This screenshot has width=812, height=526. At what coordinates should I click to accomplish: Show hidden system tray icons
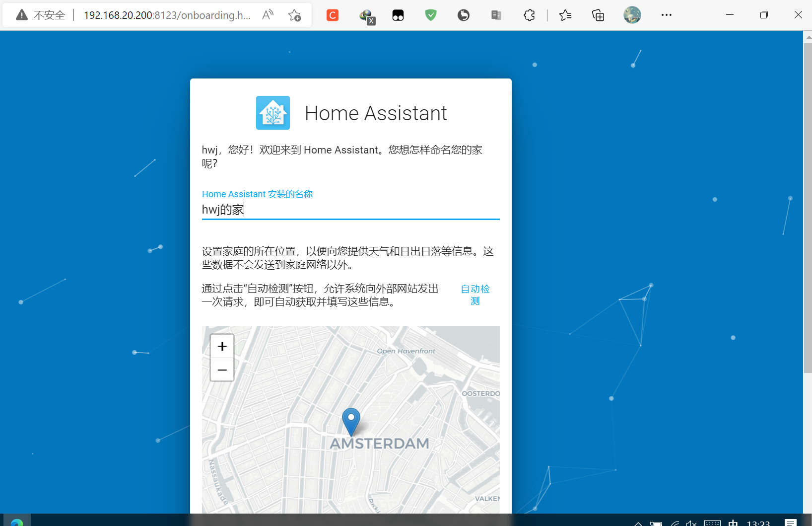[638, 524]
